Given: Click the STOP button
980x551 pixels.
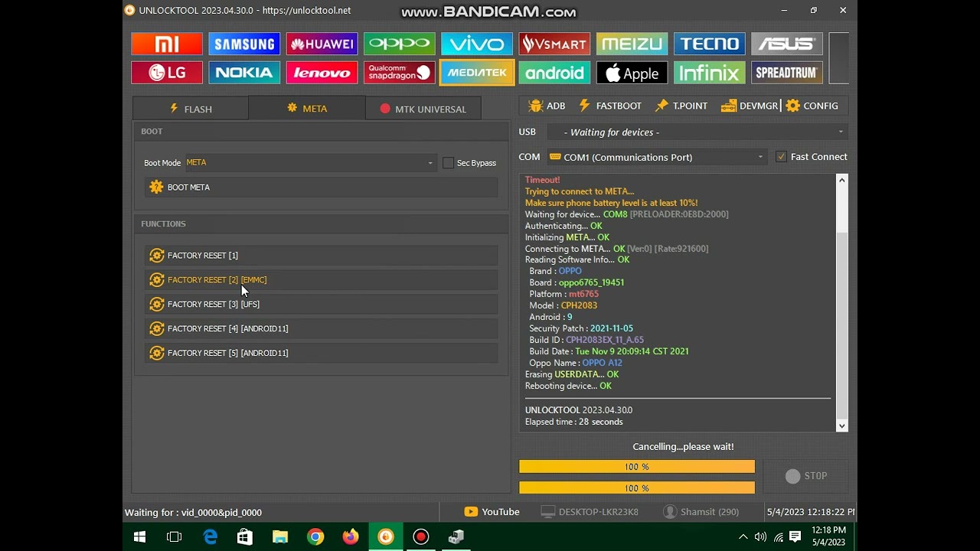Looking at the screenshot, I should (806, 476).
